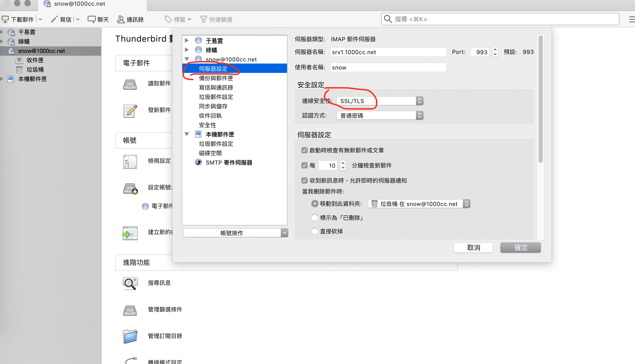Click the Tag (標籤) label icon
635x364 pixels.
168,19
